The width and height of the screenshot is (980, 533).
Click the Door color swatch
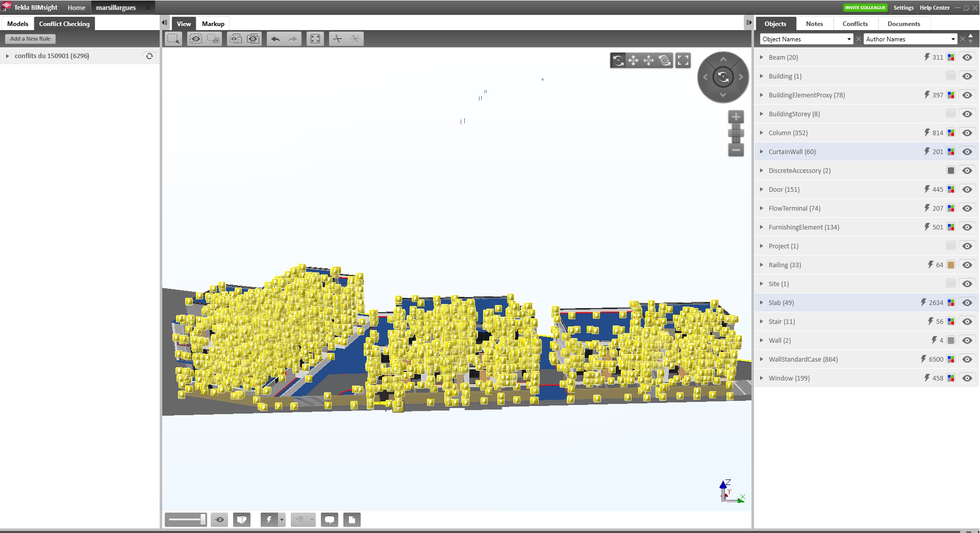tap(951, 190)
